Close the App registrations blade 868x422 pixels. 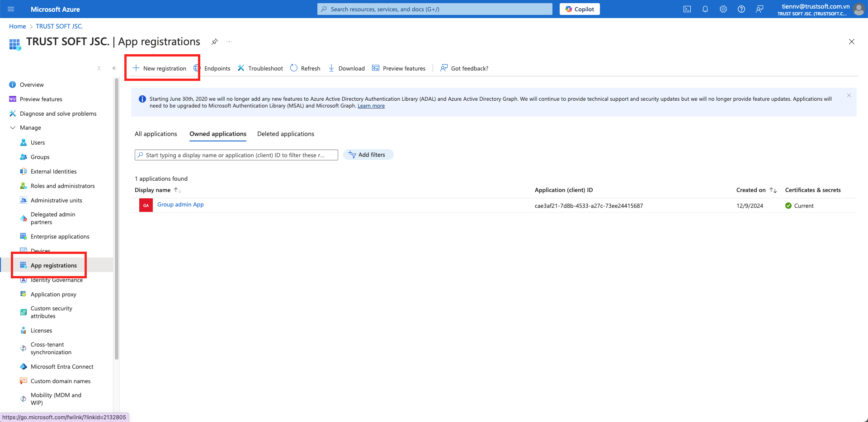tap(852, 42)
